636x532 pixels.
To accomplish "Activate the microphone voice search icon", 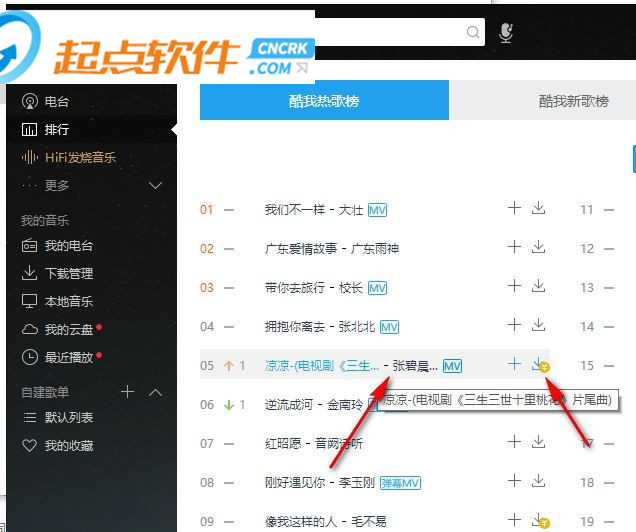I will (506, 33).
